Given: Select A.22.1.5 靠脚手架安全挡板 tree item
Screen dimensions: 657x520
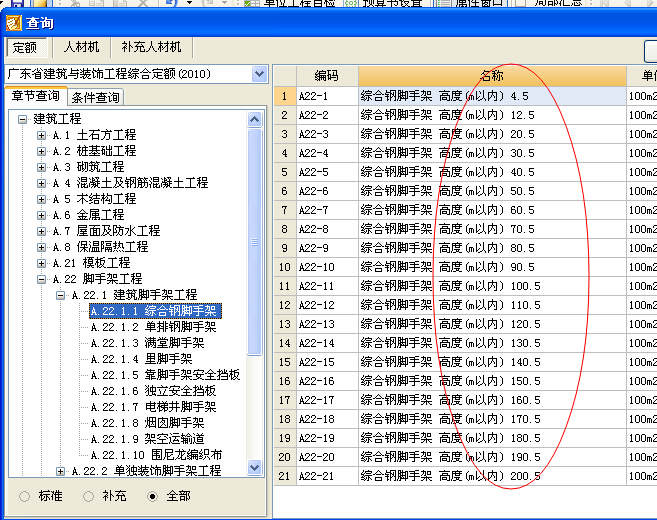Looking at the screenshot, I should (x=165, y=375).
